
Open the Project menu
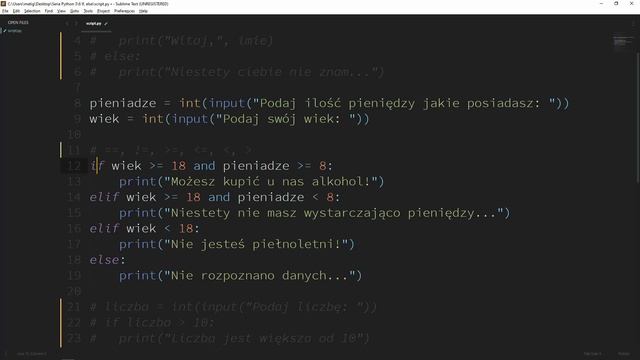(x=103, y=11)
